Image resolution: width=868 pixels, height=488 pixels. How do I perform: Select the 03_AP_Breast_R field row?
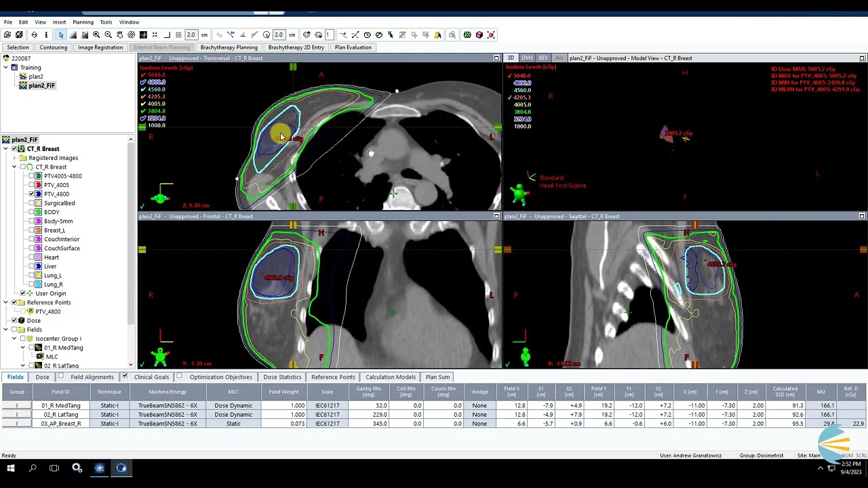[434, 424]
